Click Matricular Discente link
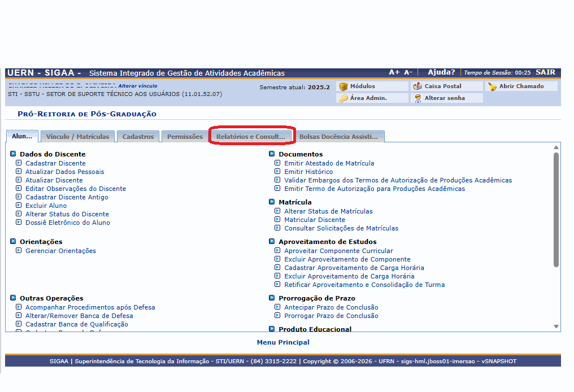This screenshot has height=392, width=574. tap(315, 220)
